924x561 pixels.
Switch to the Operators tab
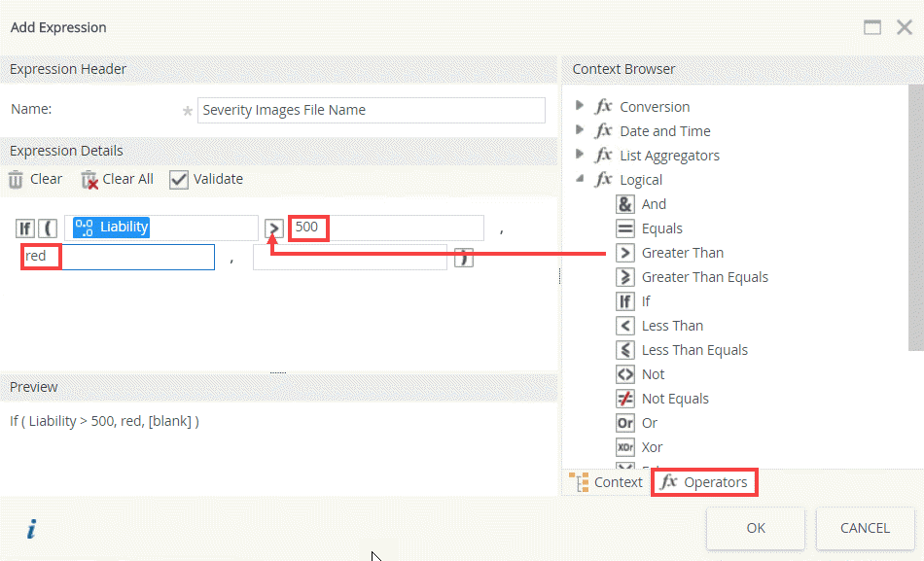tap(704, 482)
